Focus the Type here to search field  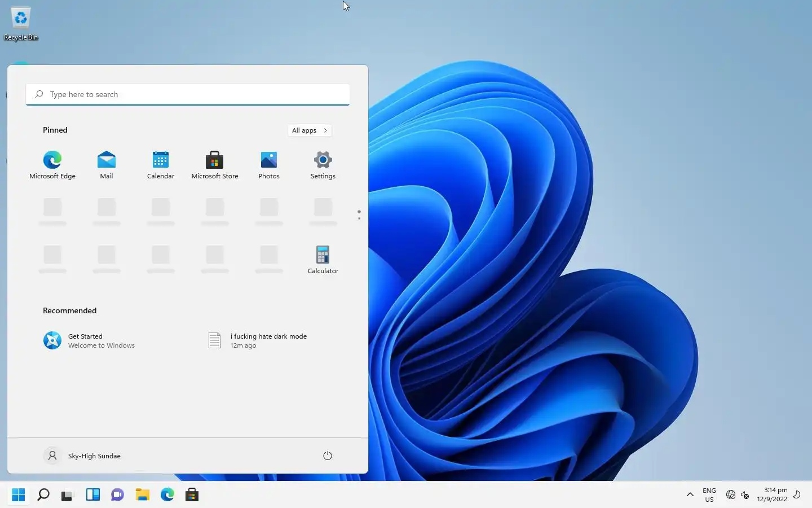pyautogui.click(x=188, y=94)
